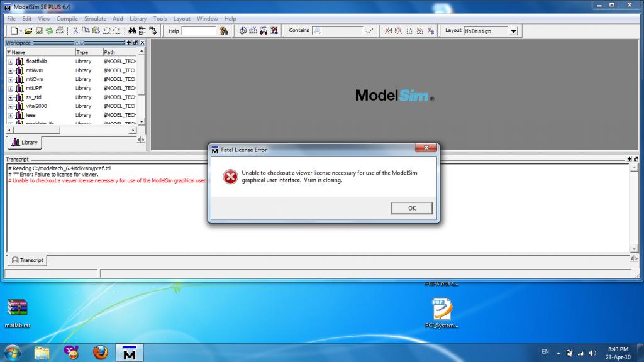Open Firefox from the taskbar

click(x=100, y=353)
